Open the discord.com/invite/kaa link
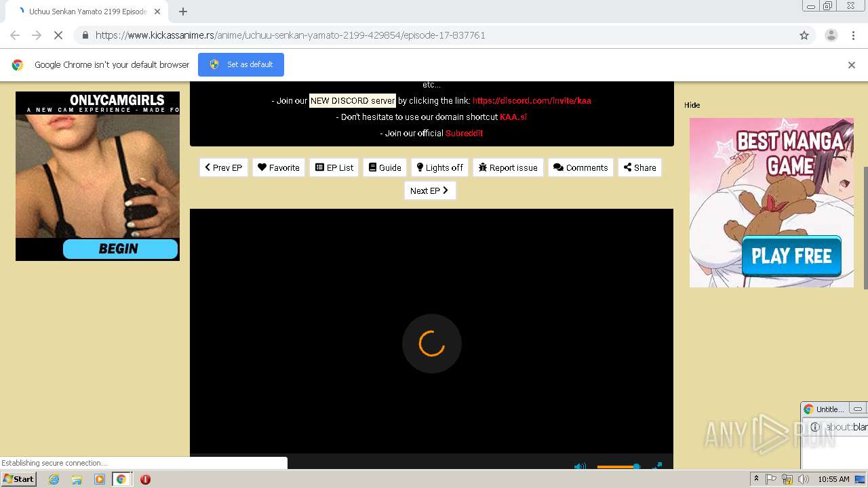The image size is (868, 488). (532, 100)
